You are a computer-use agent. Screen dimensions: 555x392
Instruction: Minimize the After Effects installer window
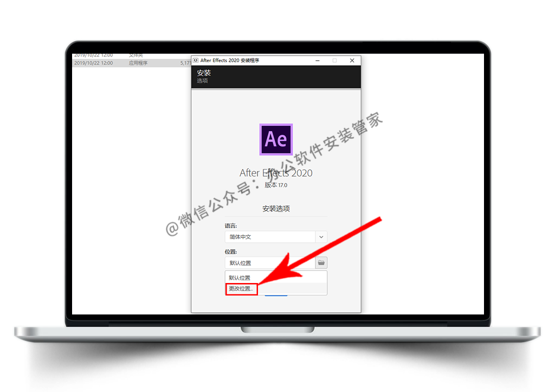click(x=318, y=61)
